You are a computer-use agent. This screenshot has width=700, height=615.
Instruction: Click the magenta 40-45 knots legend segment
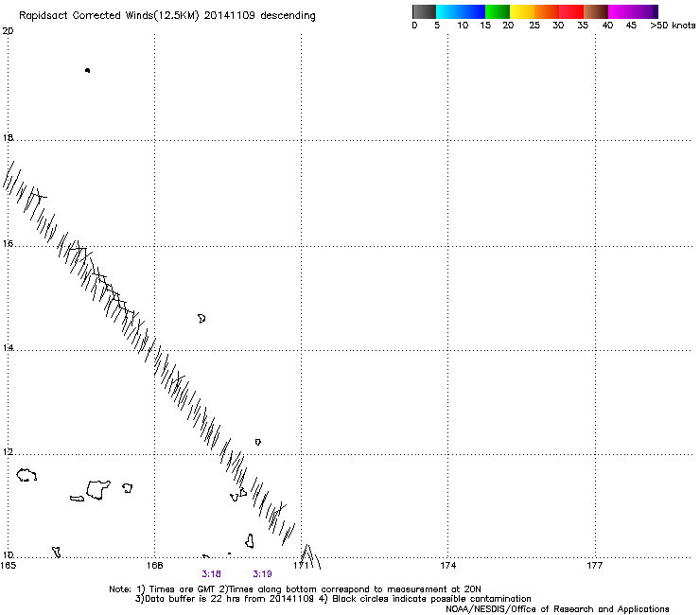click(621, 11)
